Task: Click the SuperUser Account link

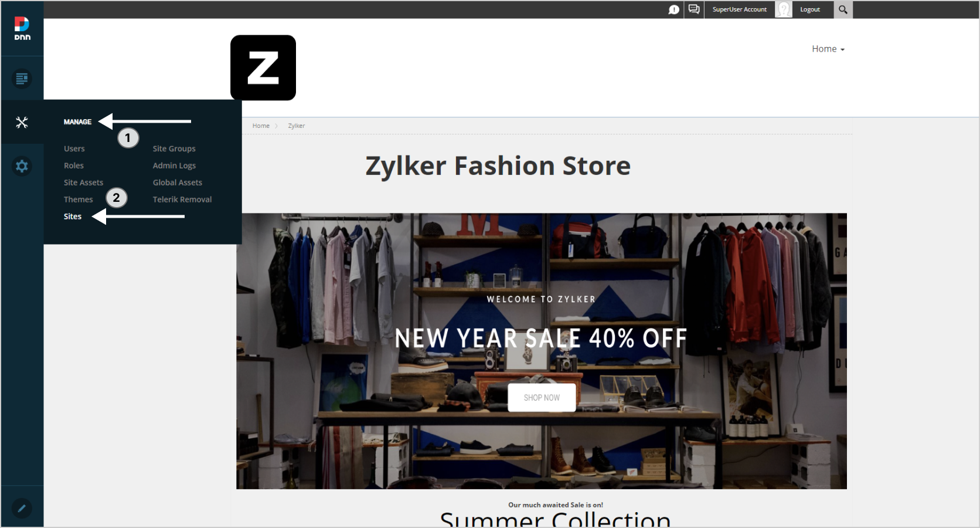Action: tap(740, 9)
